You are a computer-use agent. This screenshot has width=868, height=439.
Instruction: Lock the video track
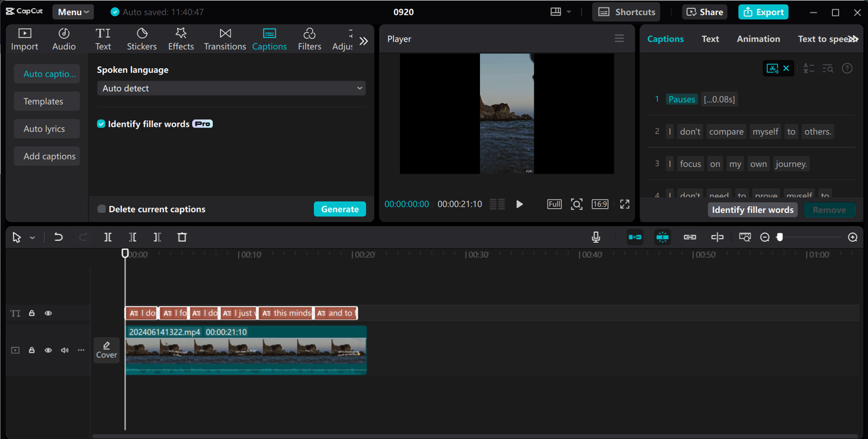point(31,350)
